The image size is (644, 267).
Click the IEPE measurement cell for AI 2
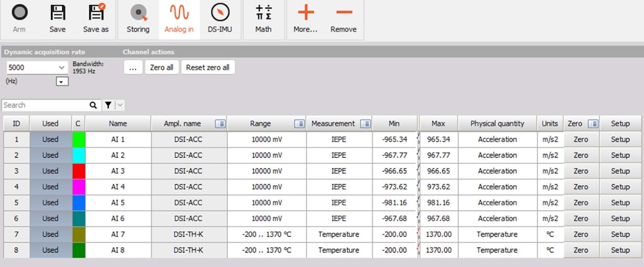[x=339, y=155]
